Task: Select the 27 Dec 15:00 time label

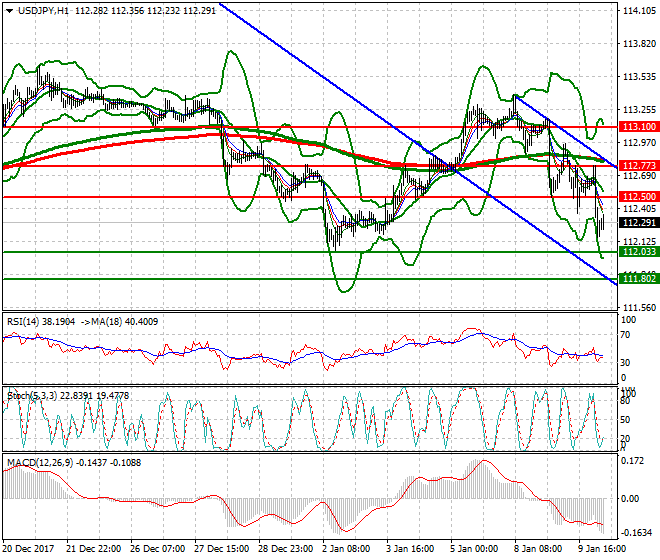Action: (x=221, y=549)
